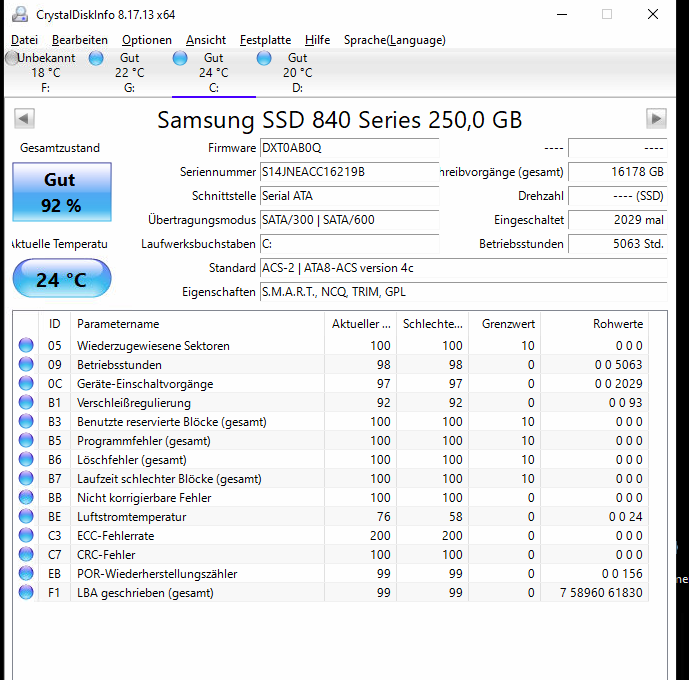
Task: Select the C: drive tab at 24 °C
Action: click(214, 73)
